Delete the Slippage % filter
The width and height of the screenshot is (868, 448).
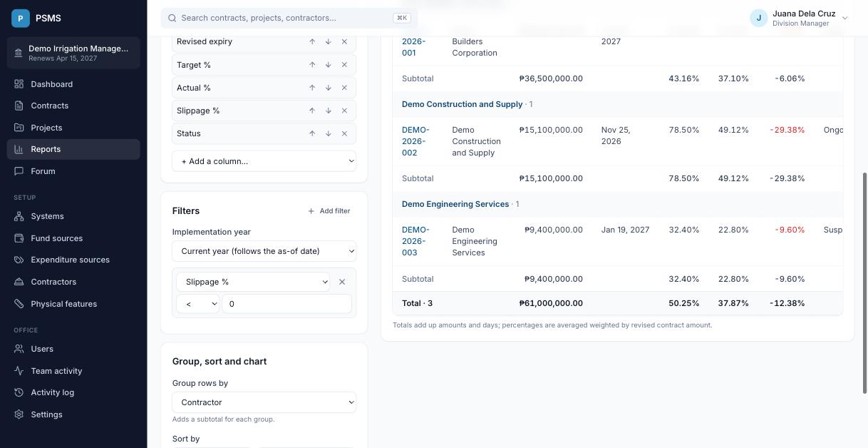tap(342, 282)
